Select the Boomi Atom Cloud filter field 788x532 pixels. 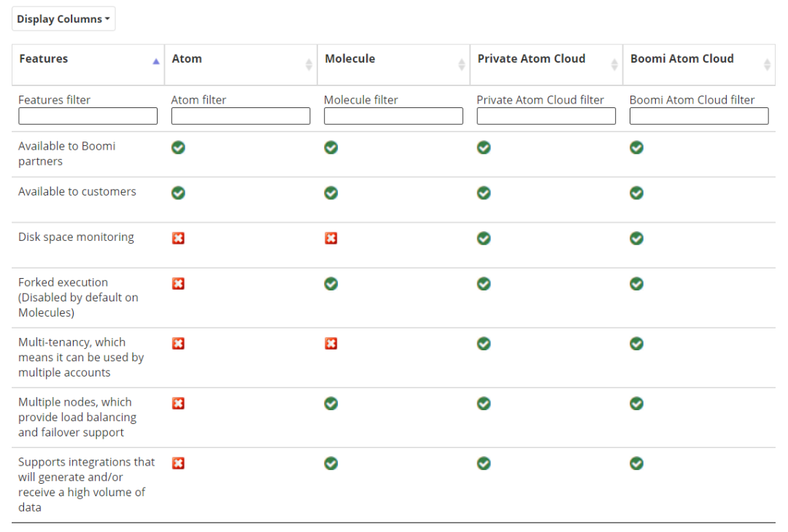[x=699, y=116]
